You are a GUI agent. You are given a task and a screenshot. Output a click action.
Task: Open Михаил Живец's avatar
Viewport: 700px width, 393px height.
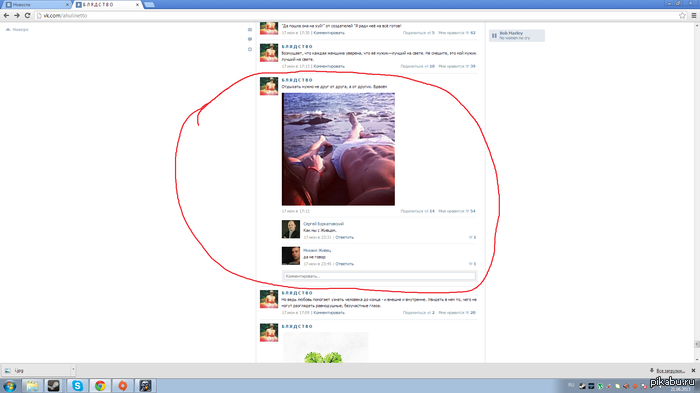[291, 256]
